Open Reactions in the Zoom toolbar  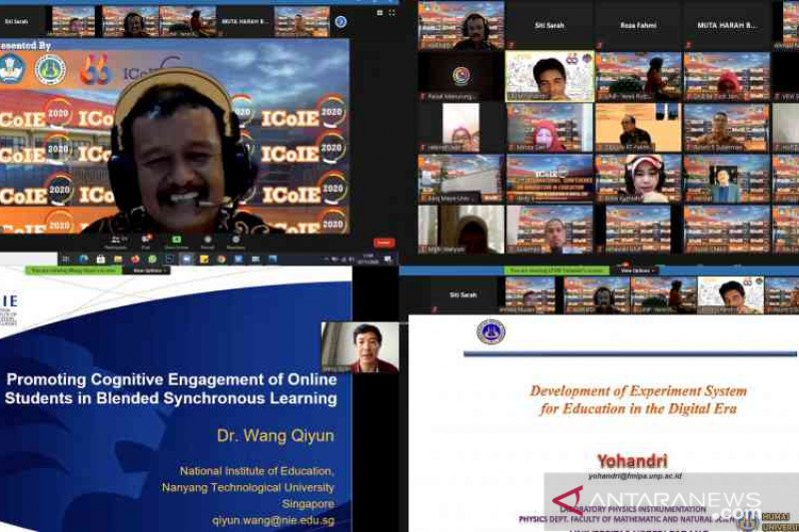pyautogui.click(x=236, y=242)
